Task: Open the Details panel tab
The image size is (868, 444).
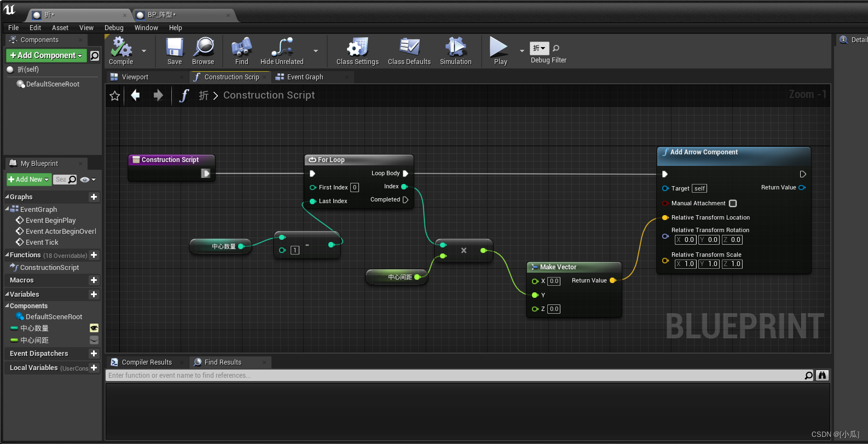Action: point(854,40)
